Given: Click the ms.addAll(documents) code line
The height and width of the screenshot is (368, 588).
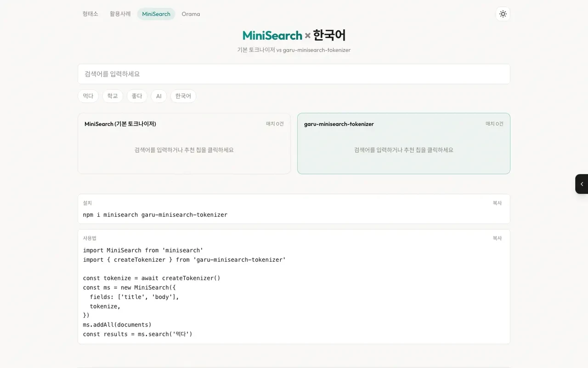Looking at the screenshot, I should (117, 325).
